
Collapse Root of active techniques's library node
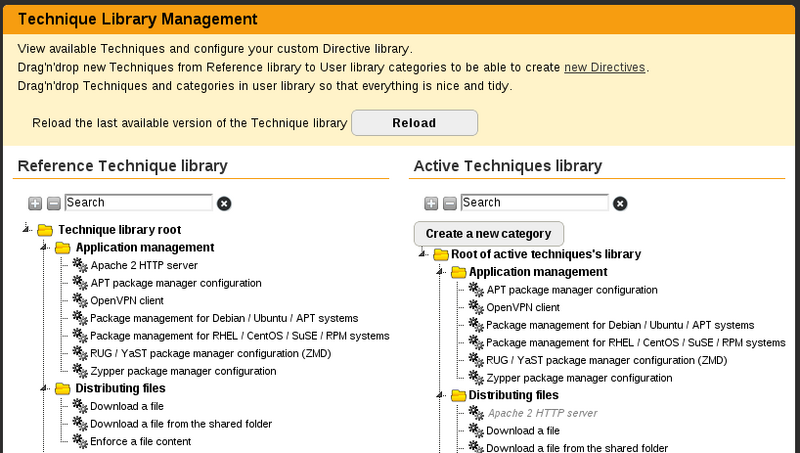(x=422, y=254)
